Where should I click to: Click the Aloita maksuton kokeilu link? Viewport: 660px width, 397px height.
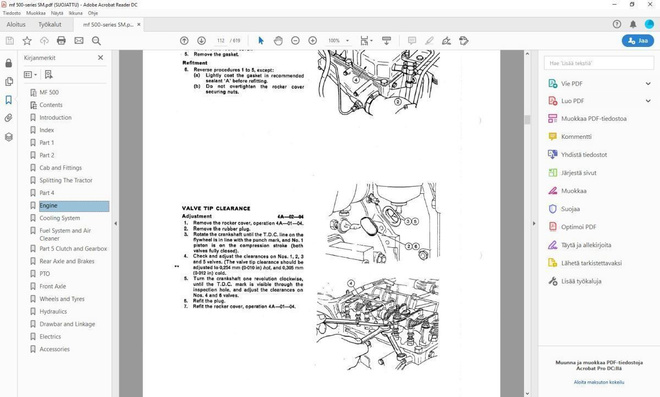[599, 382]
